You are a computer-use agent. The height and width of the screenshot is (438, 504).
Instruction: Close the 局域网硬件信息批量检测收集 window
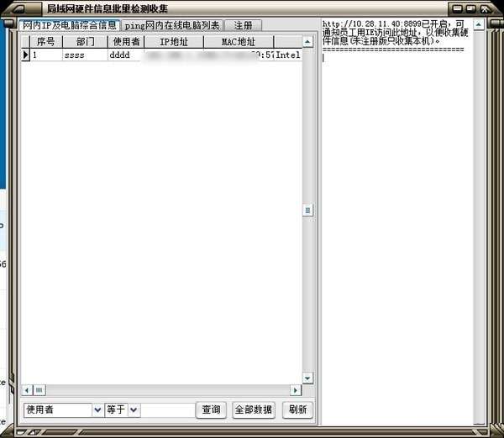pos(486,8)
